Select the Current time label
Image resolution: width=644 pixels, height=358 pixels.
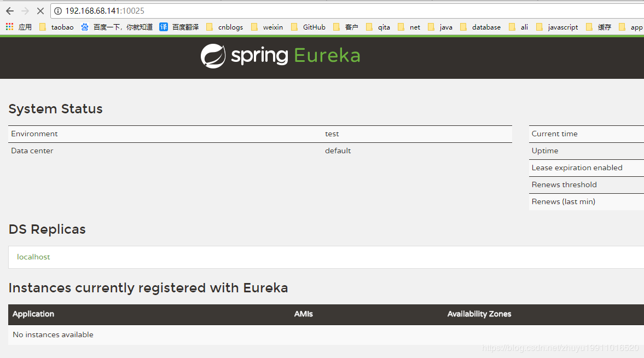[x=554, y=134]
